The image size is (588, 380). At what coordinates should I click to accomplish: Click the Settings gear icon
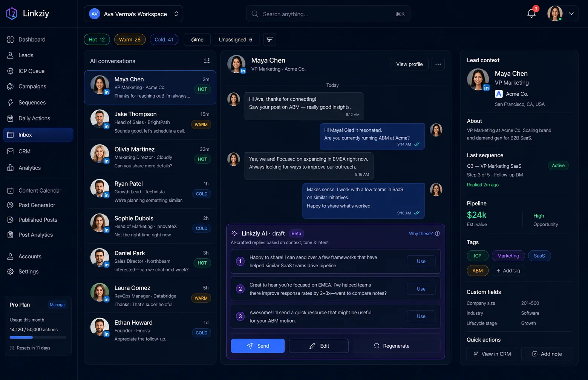(10, 271)
